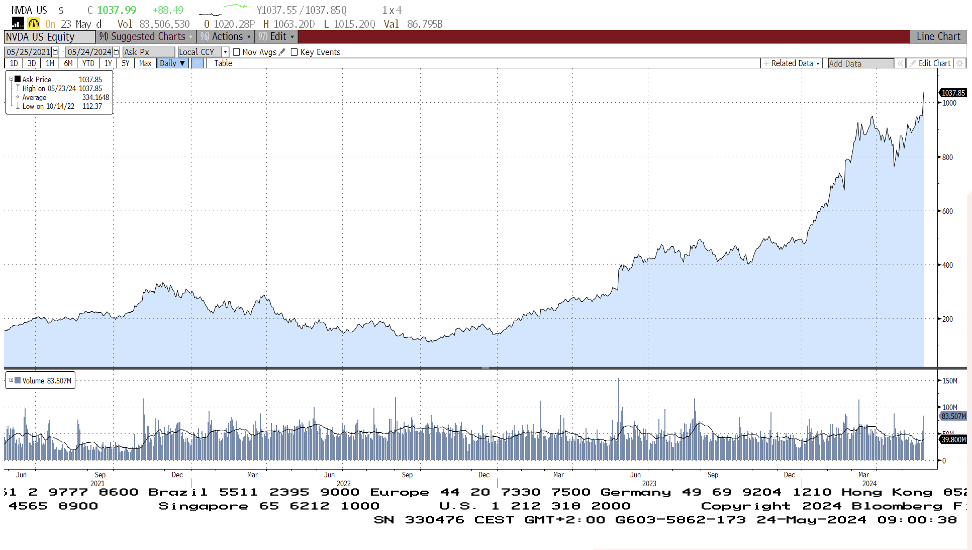Viewport: 972px width, 550px height.
Task: Open the Actions dropdown menu
Action: coord(226,37)
